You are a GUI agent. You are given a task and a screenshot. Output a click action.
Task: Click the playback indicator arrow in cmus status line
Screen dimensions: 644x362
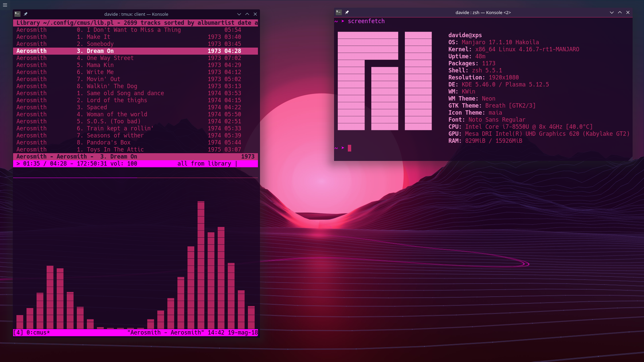(18, 164)
